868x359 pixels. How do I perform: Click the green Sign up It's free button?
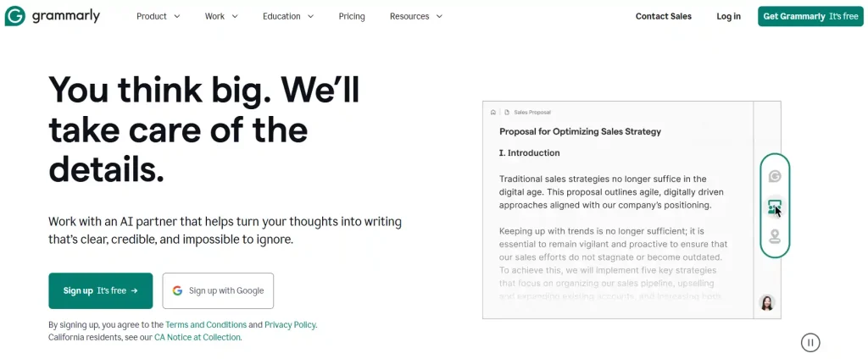pos(101,290)
